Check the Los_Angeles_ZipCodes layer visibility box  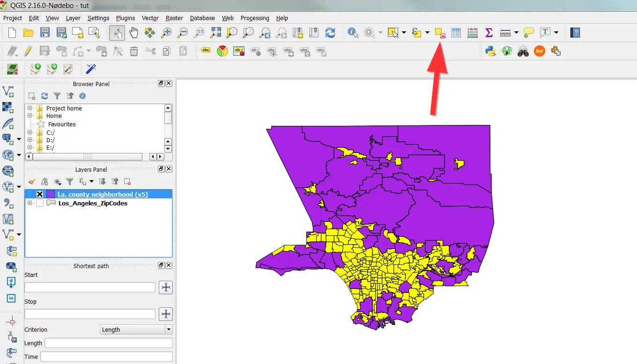(x=40, y=204)
